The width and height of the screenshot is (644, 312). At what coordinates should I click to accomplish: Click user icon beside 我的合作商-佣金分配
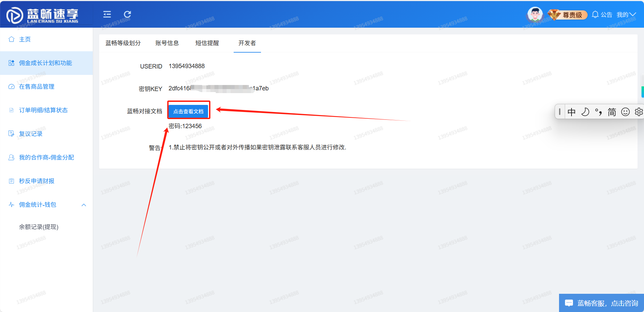pos(11,157)
